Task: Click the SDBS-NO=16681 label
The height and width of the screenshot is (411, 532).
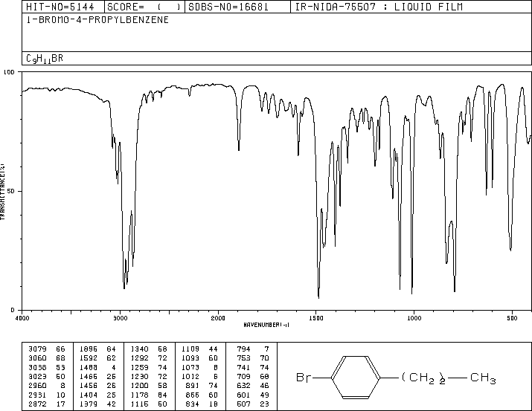Action: coord(228,7)
